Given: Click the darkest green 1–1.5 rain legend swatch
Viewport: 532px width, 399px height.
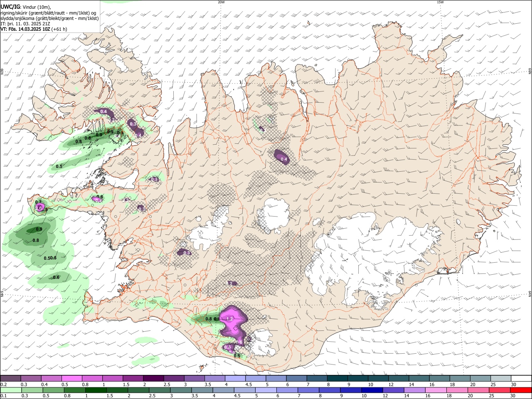Looking at the screenshot, I should click(x=96, y=390).
